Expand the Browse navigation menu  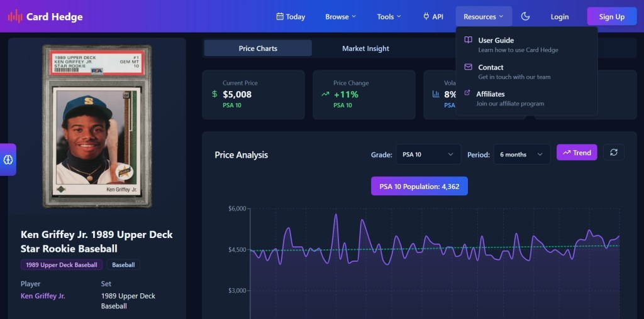[x=340, y=17]
